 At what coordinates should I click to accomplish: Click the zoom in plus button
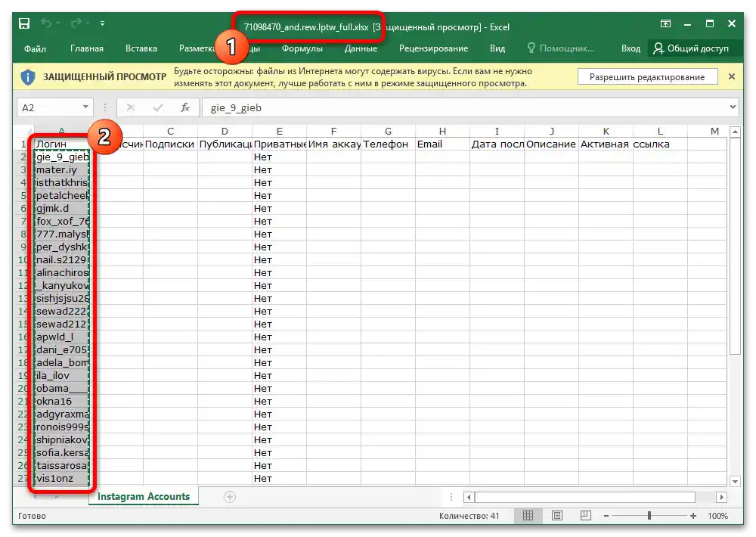click(x=692, y=516)
